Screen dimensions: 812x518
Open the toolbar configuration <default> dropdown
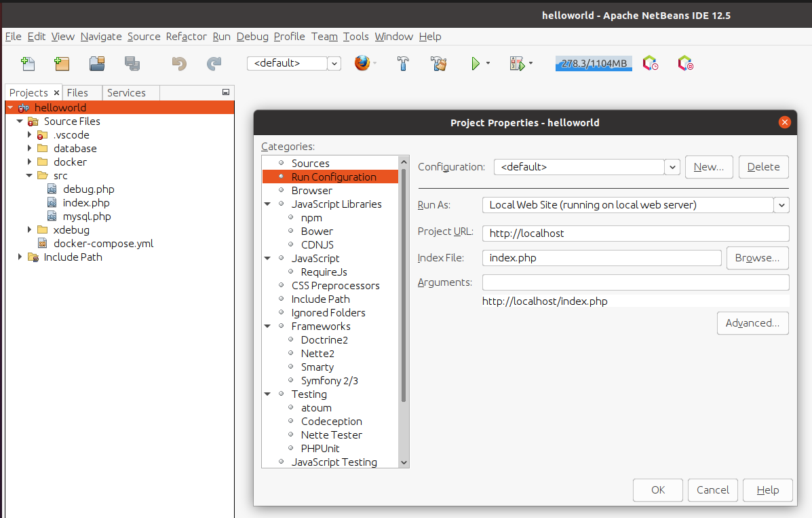334,63
